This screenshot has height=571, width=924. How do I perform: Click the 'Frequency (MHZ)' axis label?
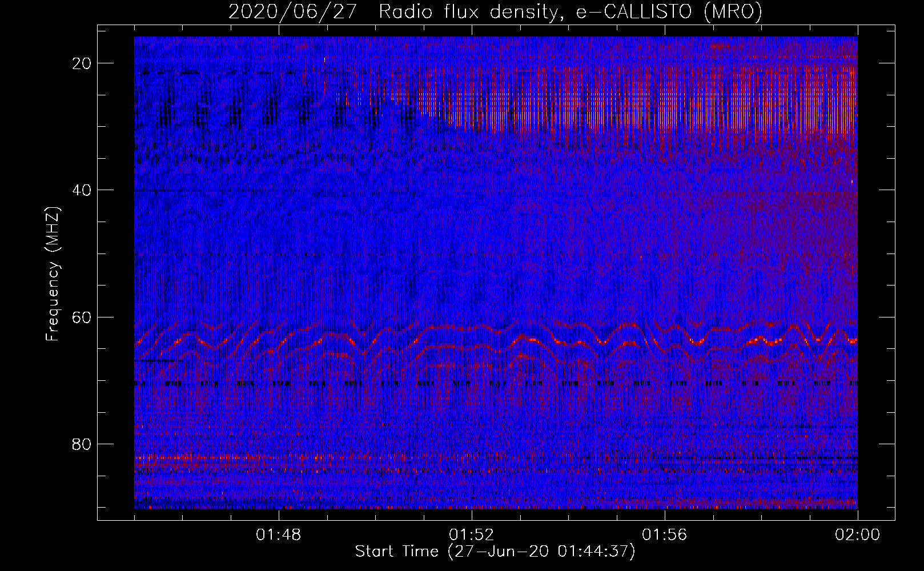click(53, 274)
